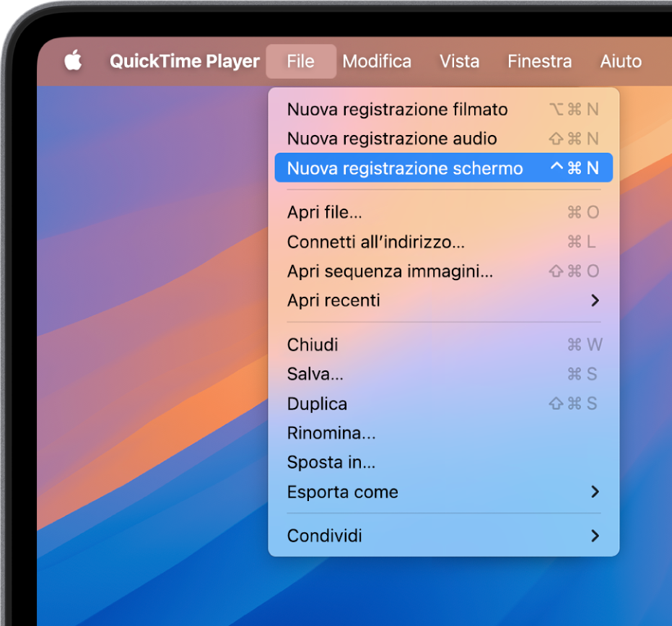Close the open File menu

[x=301, y=61]
